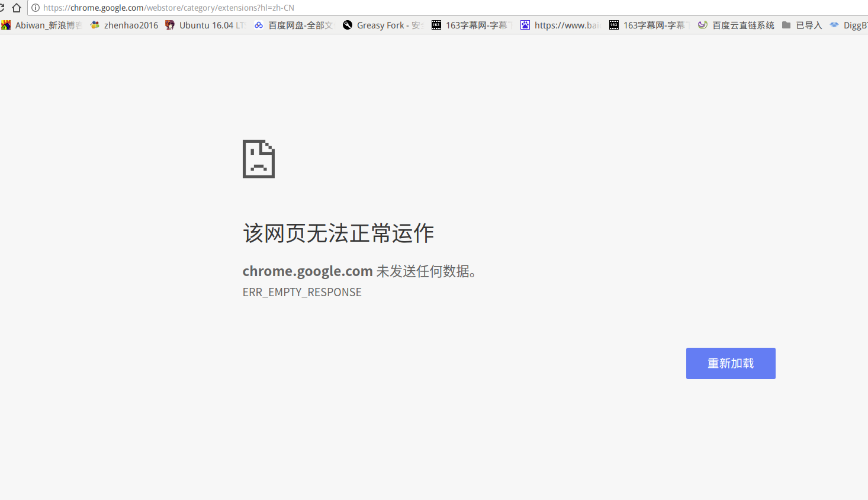Click the ERR_EMPTY_RESPONSE error code text
This screenshot has width=868, height=500.
[x=302, y=292]
